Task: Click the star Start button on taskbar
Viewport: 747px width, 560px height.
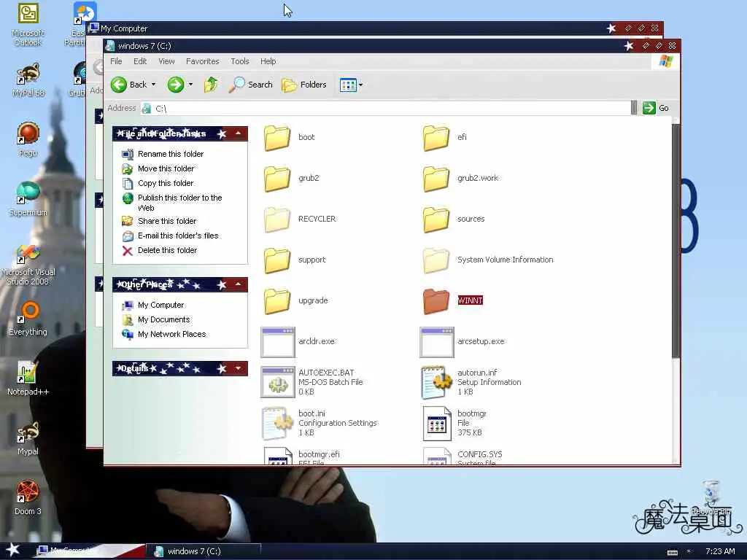Action: [x=13, y=550]
